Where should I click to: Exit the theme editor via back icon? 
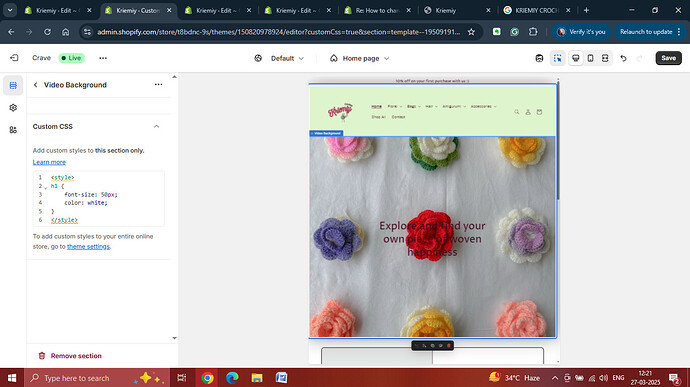(x=14, y=58)
